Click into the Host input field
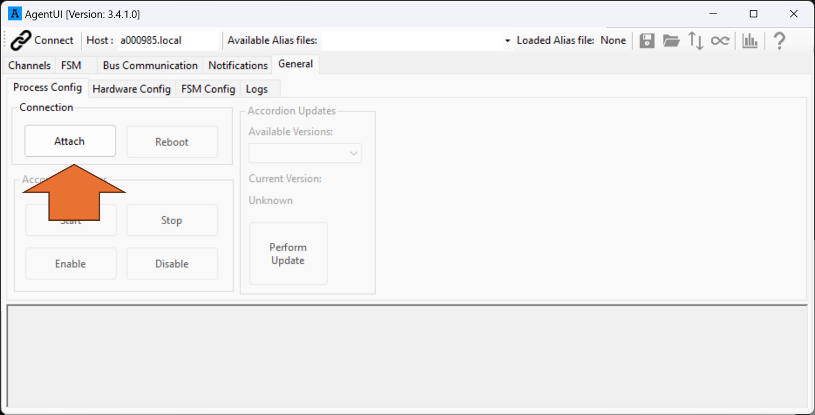 pos(167,40)
